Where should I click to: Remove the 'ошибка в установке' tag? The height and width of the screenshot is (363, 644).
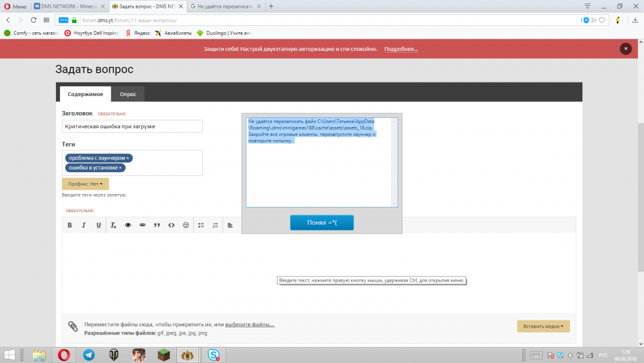[x=120, y=168]
